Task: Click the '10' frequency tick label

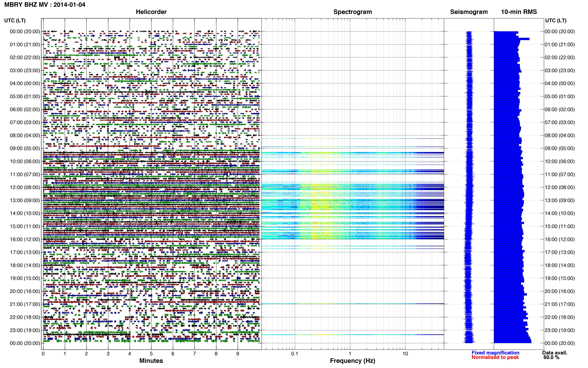Action: tap(405, 354)
